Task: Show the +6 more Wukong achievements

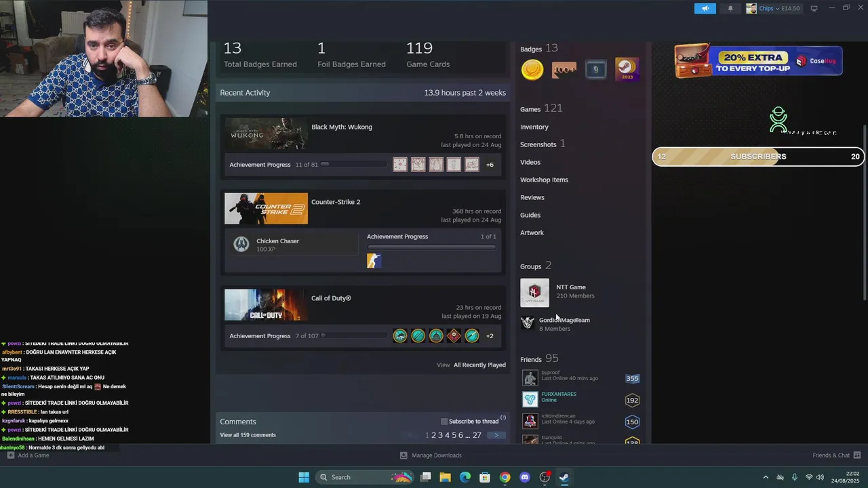Action: 490,165
